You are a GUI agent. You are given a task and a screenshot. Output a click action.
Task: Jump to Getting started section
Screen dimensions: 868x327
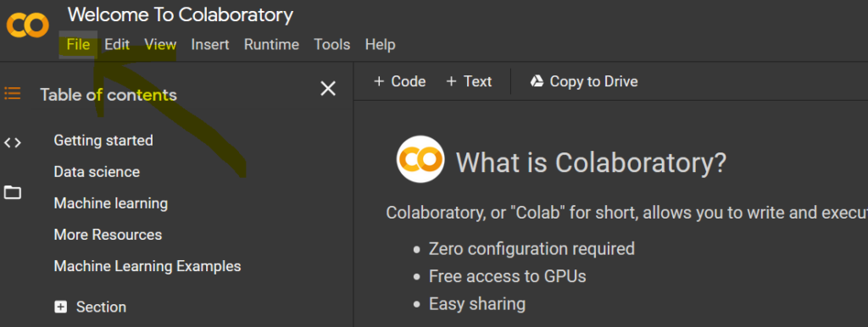point(103,141)
